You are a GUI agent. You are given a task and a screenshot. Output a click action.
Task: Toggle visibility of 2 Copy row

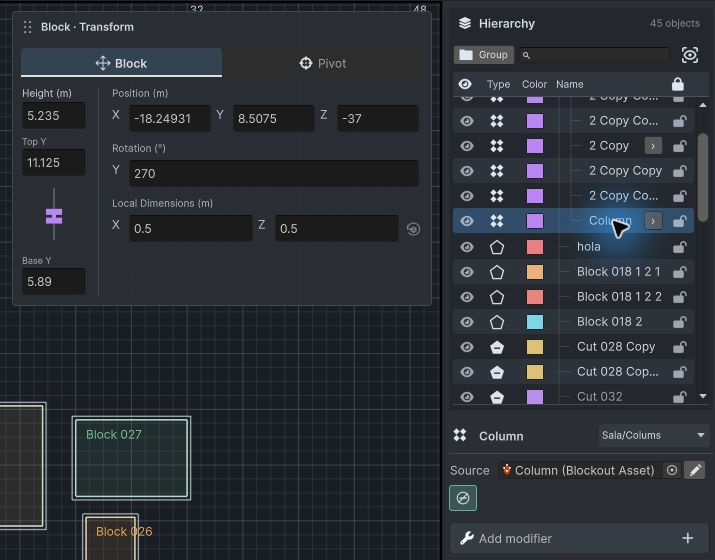pyautogui.click(x=466, y=146)
